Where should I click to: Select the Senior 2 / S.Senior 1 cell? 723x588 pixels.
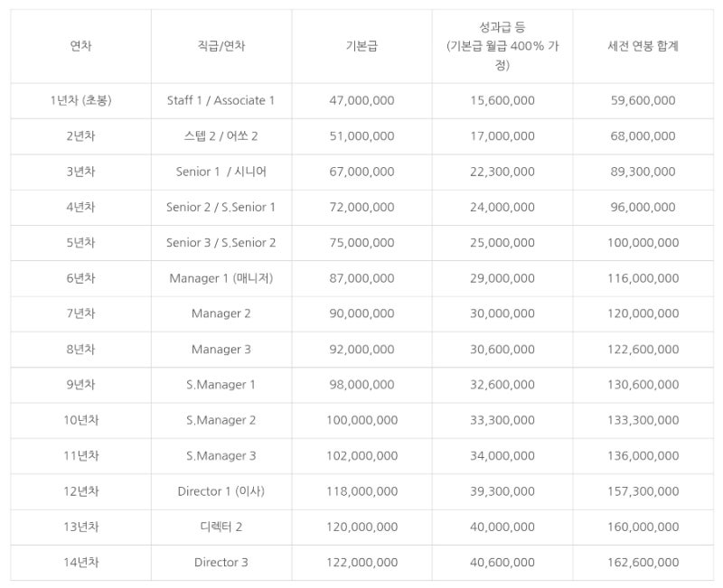point(221,207)
